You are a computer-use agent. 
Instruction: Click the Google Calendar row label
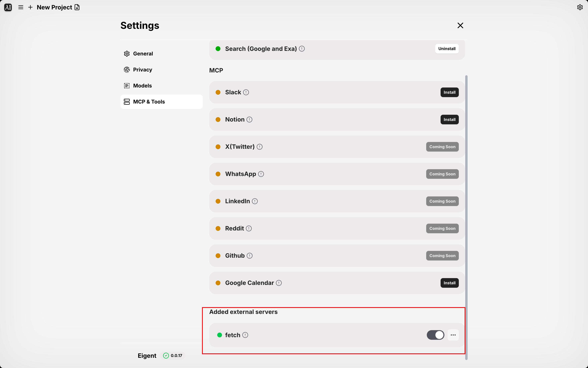click(249, 283)
